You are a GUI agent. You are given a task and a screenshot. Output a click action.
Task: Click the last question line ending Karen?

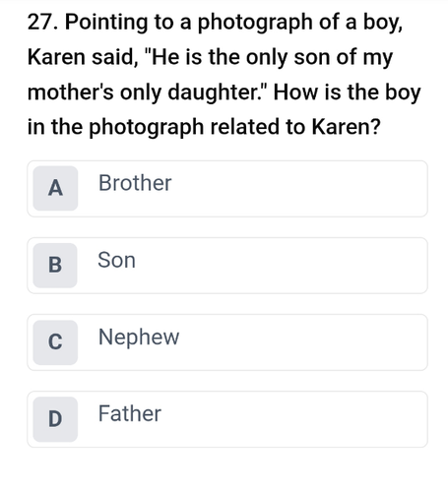[x=204, y=127]
